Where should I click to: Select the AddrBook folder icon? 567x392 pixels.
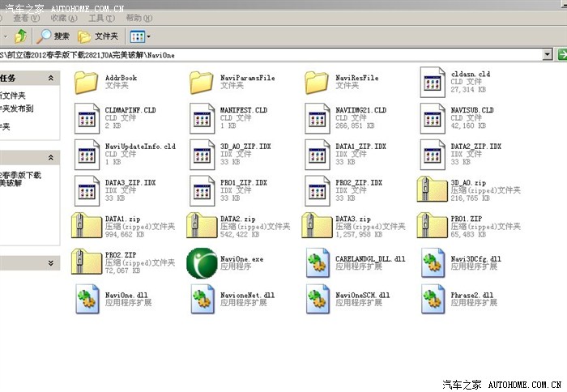tap(86, 82)
